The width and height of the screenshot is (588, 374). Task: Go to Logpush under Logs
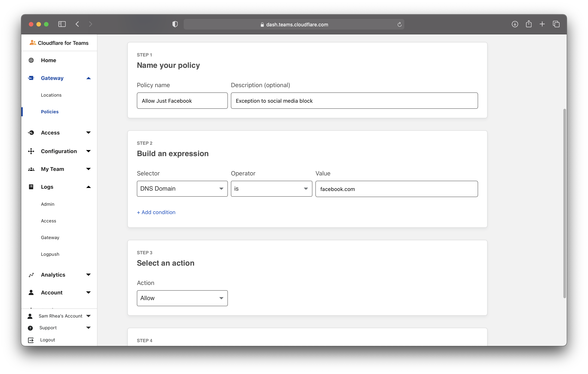(x=50, y=254)
